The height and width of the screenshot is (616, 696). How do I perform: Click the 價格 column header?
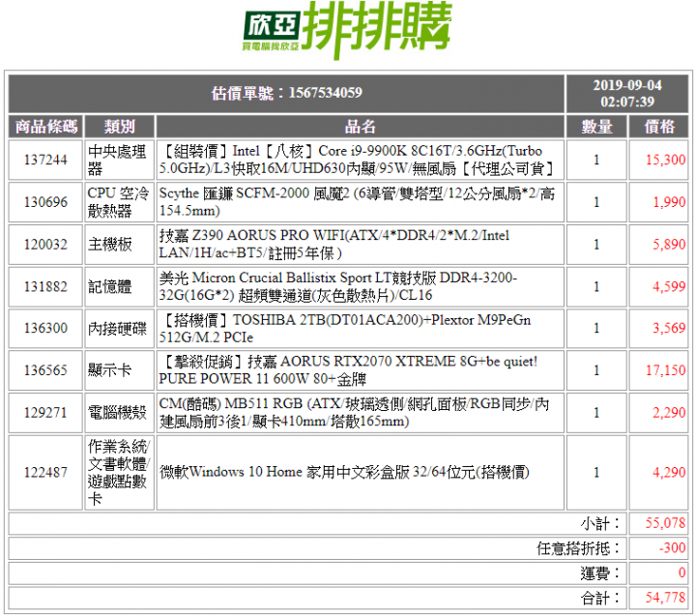[658, 127]
